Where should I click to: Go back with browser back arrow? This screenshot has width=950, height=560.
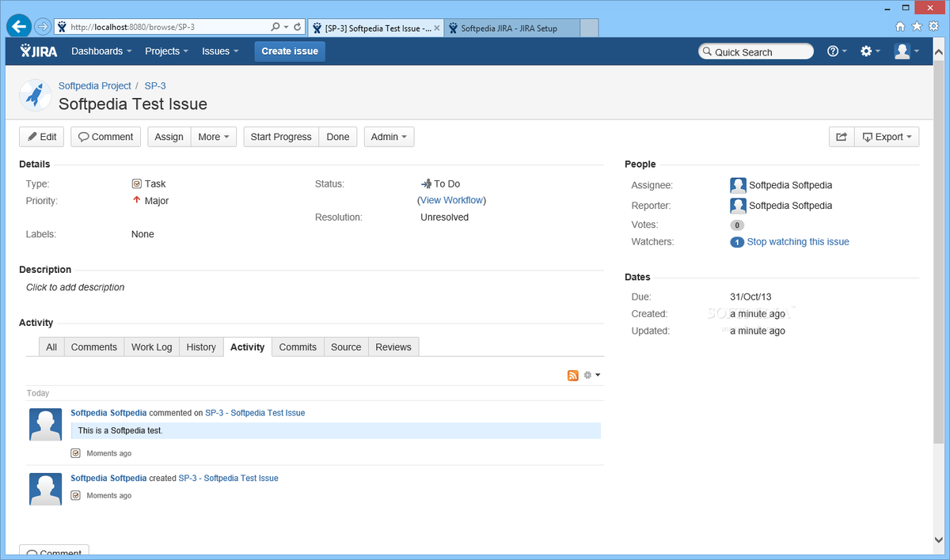[19, 26]
